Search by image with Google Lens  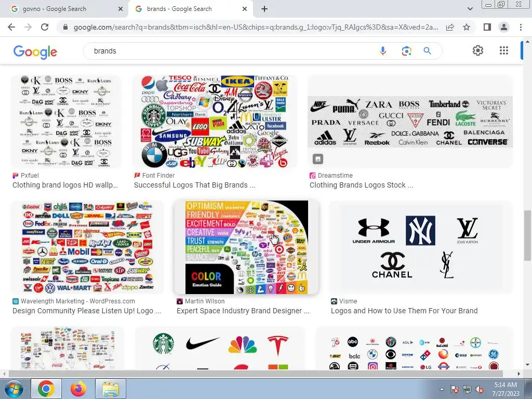click(x=406, y=51)
